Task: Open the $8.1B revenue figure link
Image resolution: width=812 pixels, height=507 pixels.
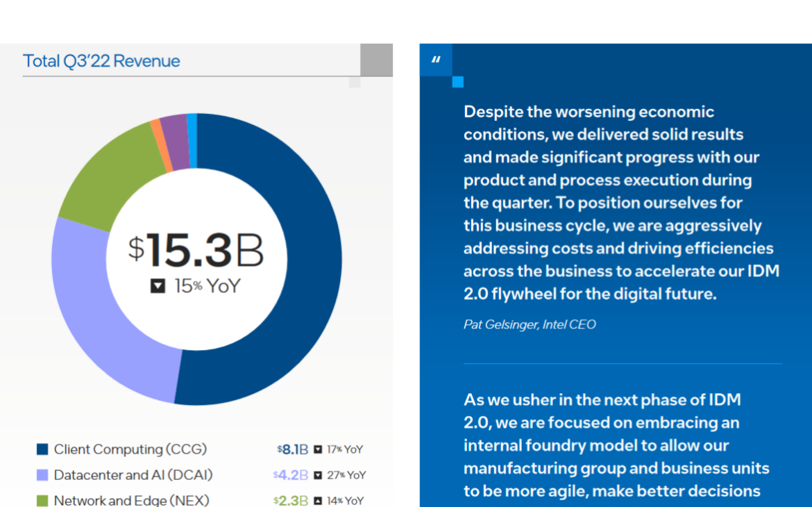Action: point(294,449)
